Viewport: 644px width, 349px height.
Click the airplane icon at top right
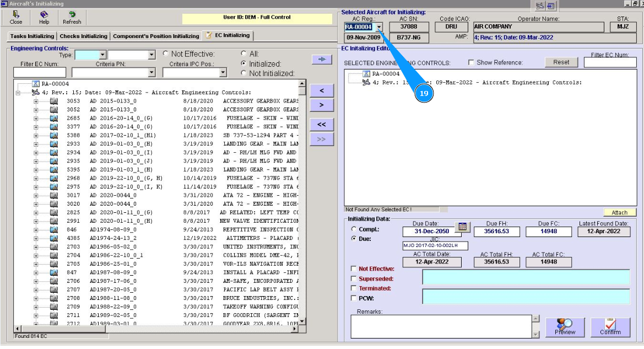(x=539, y=6)
